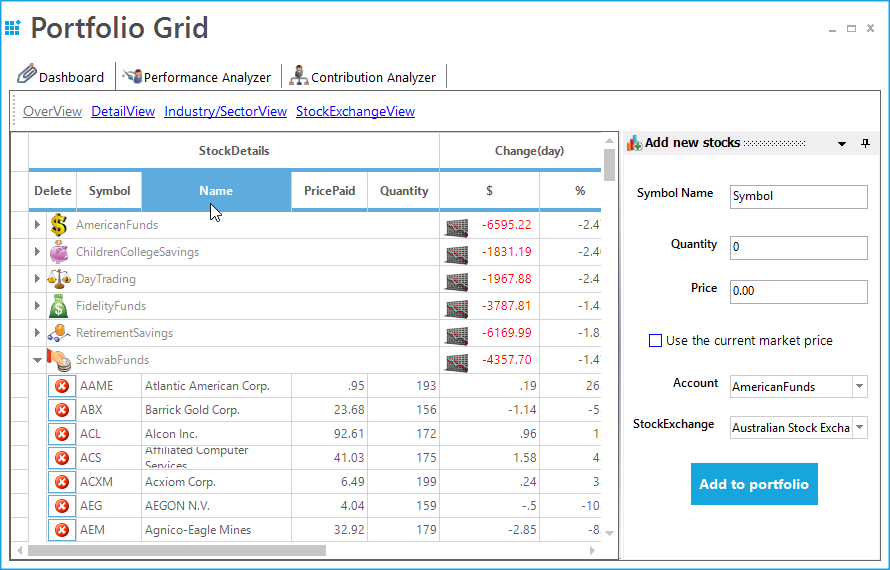Select the Barrick Gold Corp. cell
Image resolution: width=890 pixels, height=570 pixels.
click(x=216, y=410)
